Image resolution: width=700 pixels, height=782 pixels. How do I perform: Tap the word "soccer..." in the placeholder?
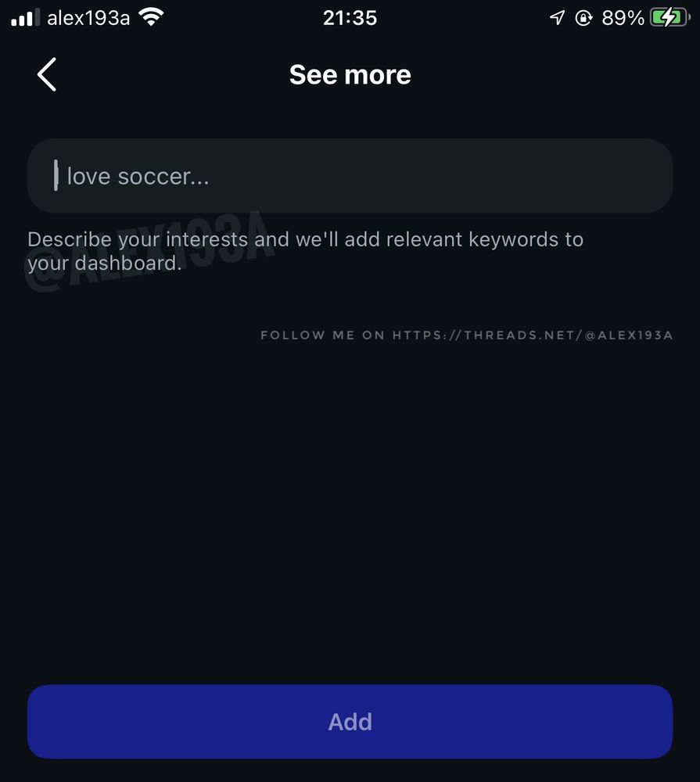click(163, 177)
